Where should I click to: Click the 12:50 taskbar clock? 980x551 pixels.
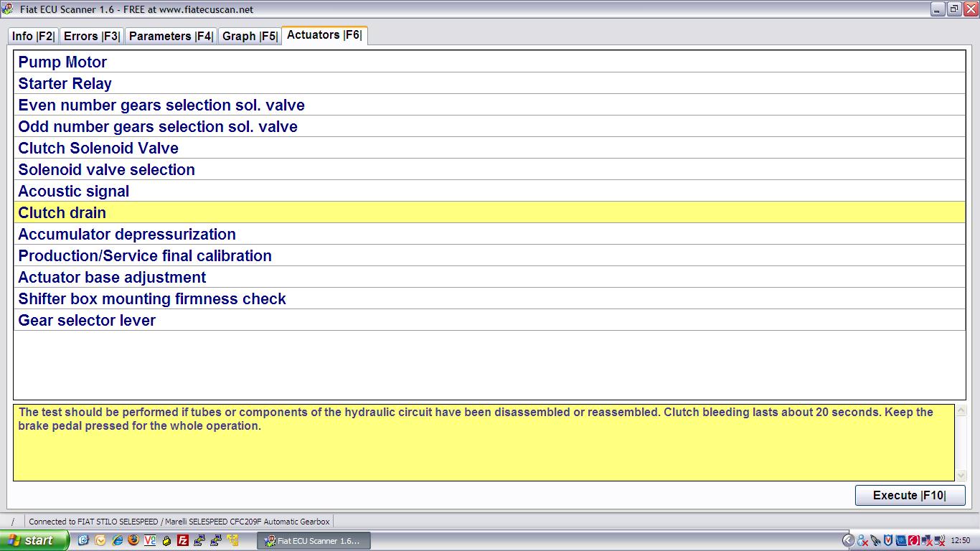pyautogui.click(x=961, y=540)
